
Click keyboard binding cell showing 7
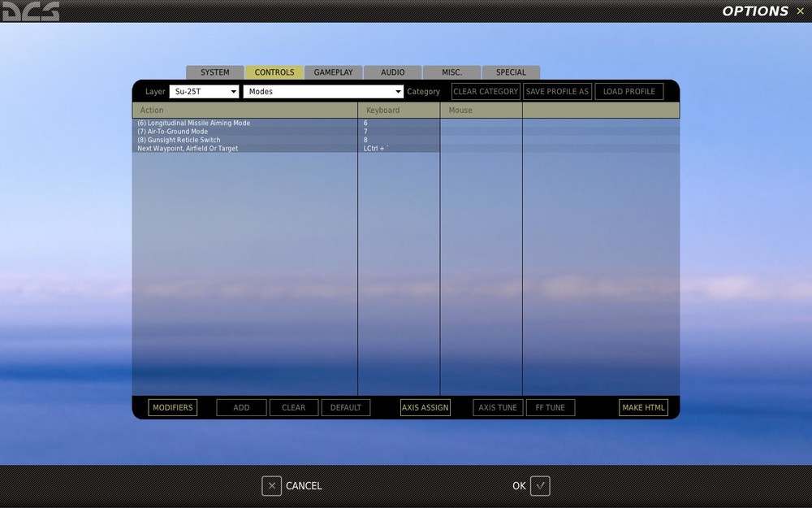[399, 132]
